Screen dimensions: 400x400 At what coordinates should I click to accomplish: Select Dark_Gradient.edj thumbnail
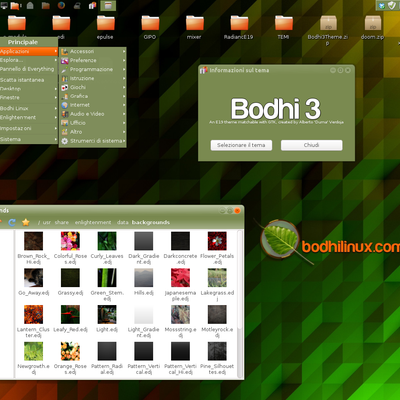pyautogui.click(x=144, y=241)
